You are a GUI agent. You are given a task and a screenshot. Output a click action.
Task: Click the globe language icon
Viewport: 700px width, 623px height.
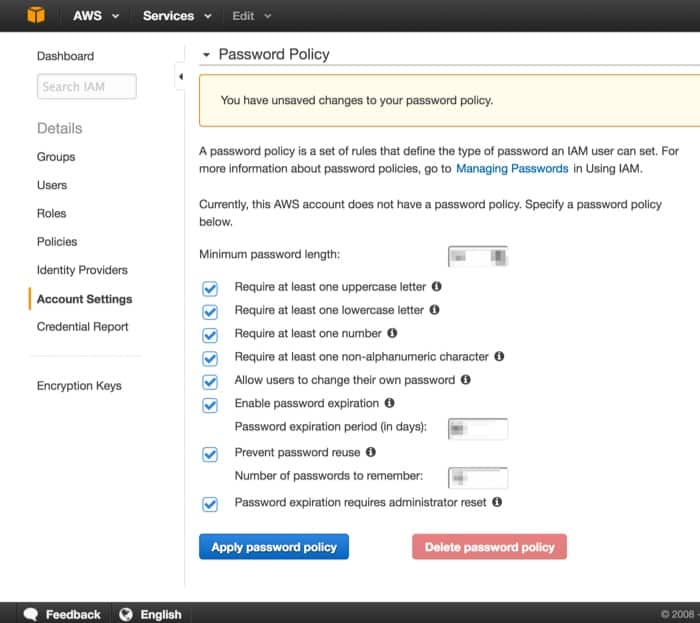click(126, 615)
